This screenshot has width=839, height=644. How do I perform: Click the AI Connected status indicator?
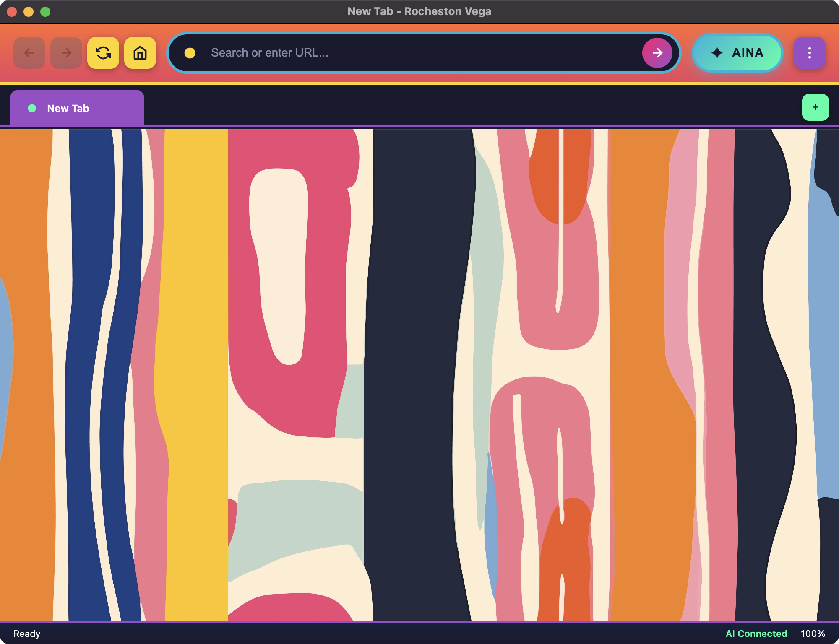point(756,634)
